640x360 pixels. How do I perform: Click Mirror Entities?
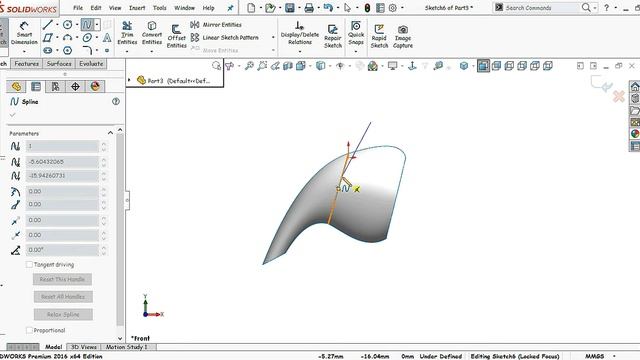coord(216,24)
